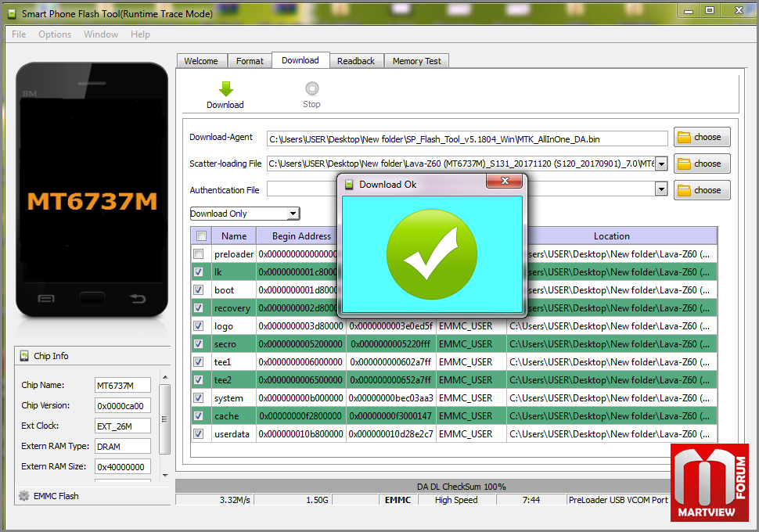Click choose button for Authentication File
This screenshot has height=532, width=759.
click(x=702, y=190)
